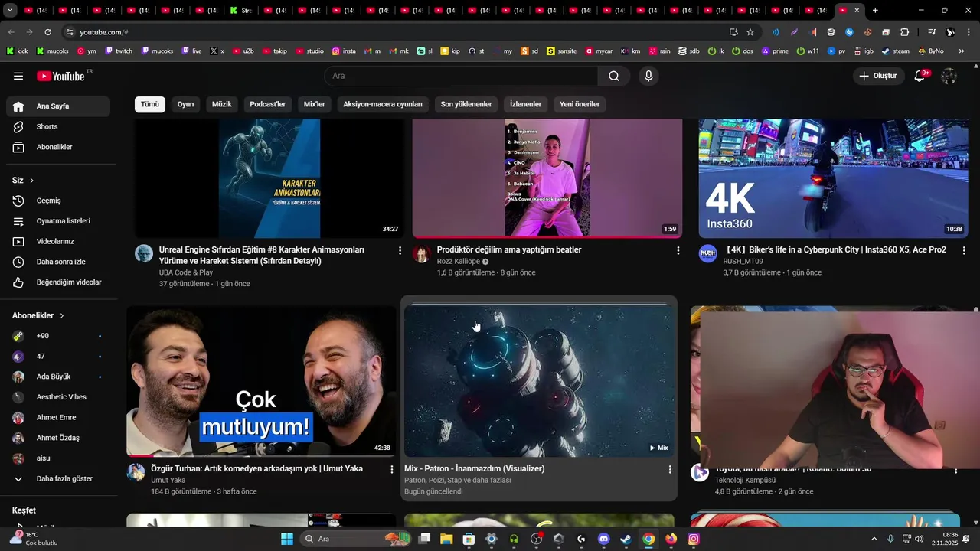
Task: Open Ada Büyük channel subscription
Action: 58,377
